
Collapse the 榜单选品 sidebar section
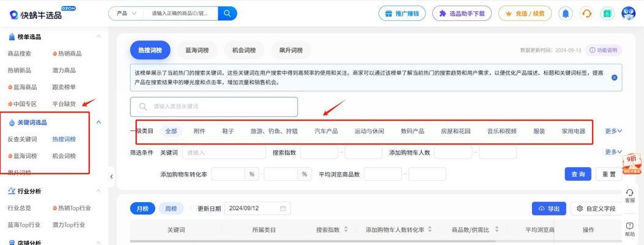(x=98, y=37)
